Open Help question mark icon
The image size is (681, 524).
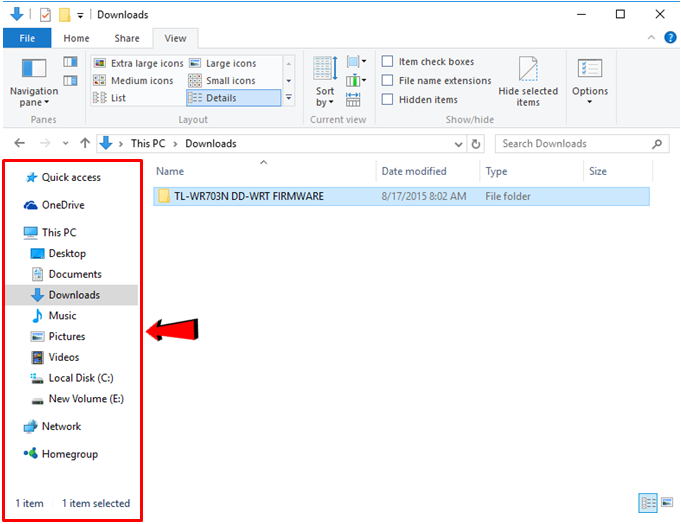[670, 38]
